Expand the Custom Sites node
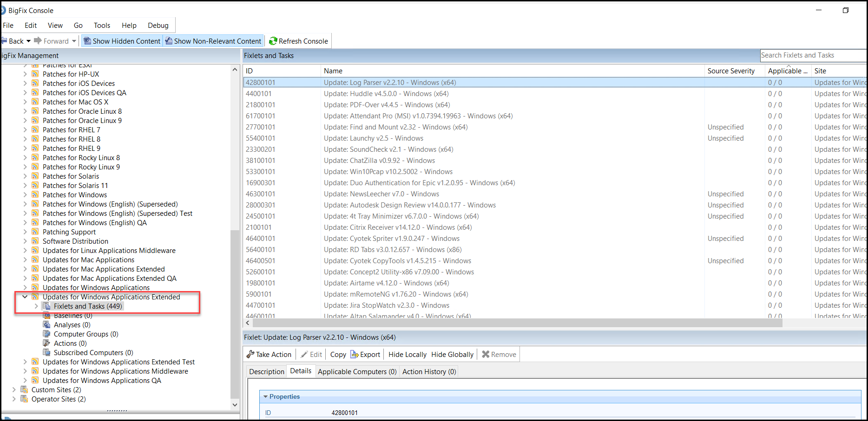Screen dimensions: 868x421 (14, 389)
